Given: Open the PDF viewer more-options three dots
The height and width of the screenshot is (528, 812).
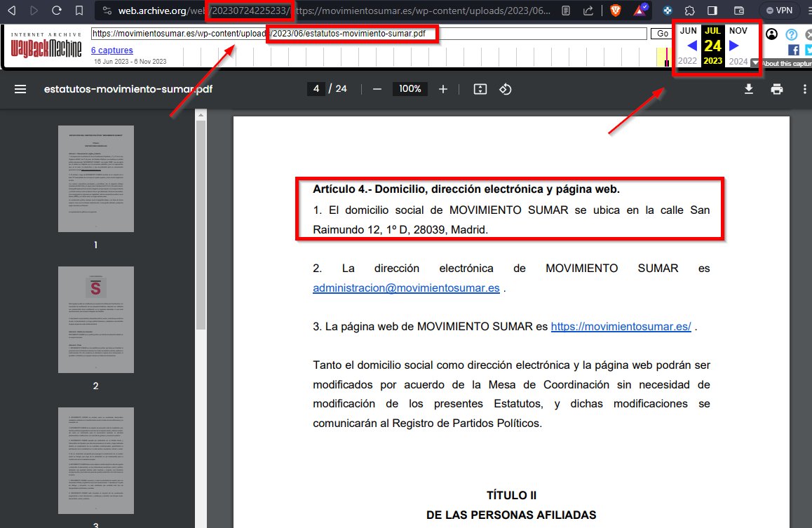Looking at the screenshot, I should point(804,89).
